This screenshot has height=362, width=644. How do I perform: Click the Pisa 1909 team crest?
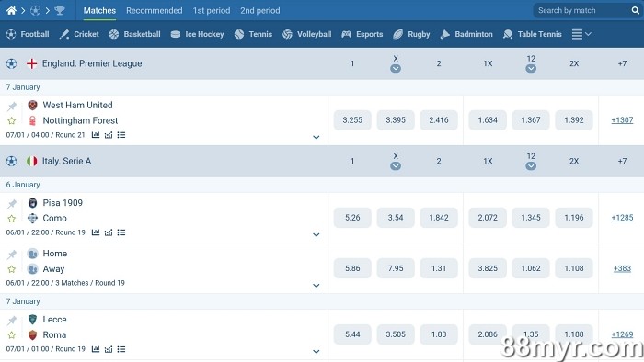32,203
